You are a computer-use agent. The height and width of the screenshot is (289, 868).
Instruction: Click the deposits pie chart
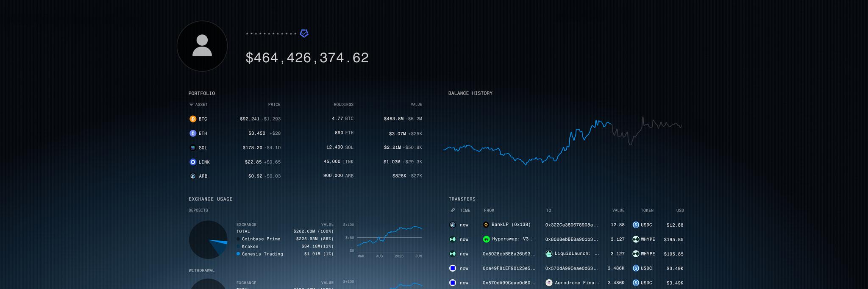(x=208, y=240)
